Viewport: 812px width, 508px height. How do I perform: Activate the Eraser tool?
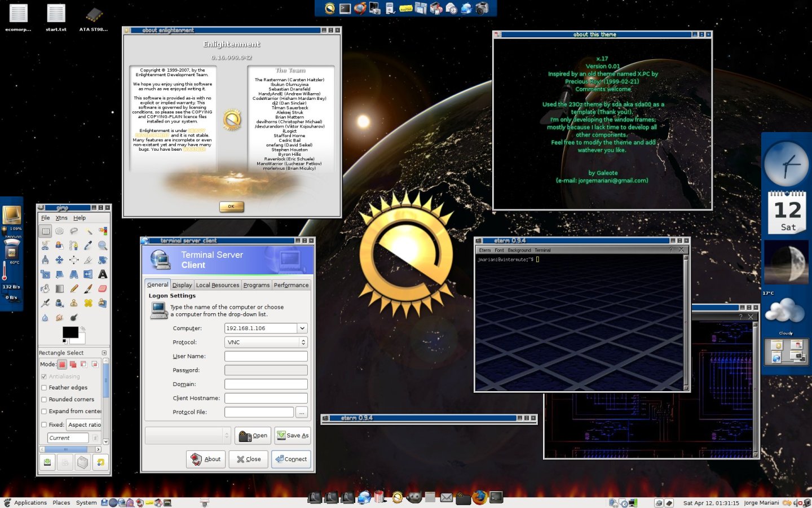click(x=103, y=288)
